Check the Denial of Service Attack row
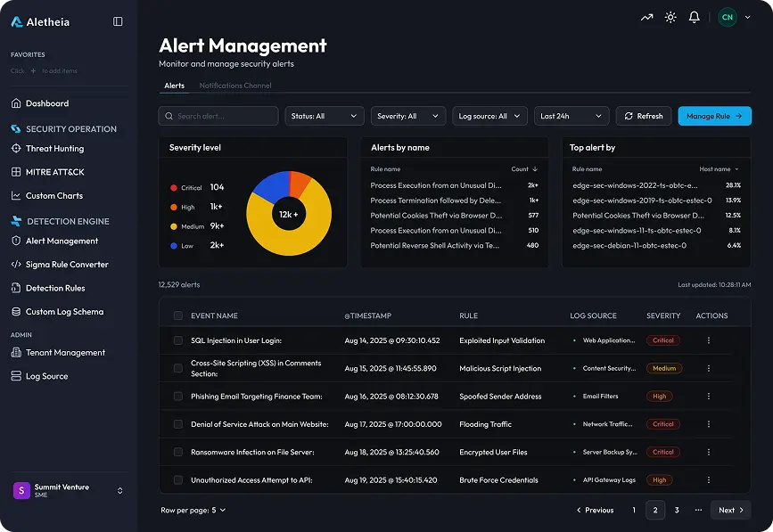 coord(178,424)
